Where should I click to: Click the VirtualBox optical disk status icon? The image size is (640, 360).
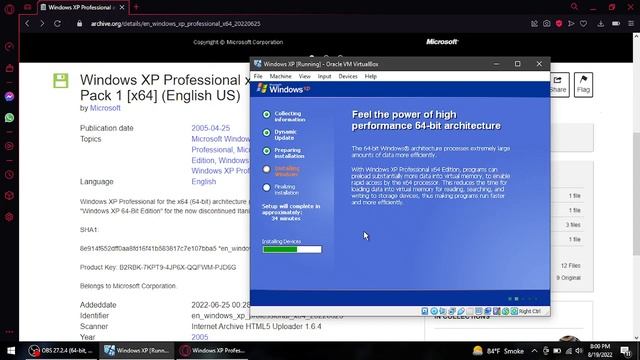434,311
